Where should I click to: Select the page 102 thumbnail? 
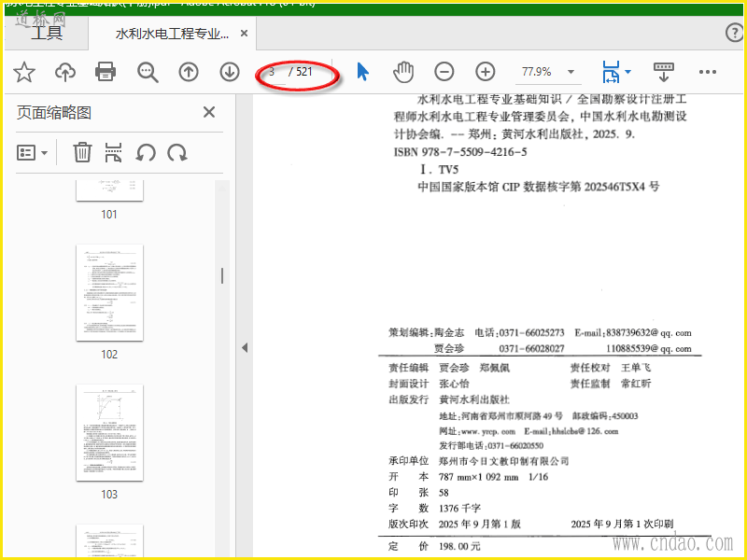click(109, 293)
